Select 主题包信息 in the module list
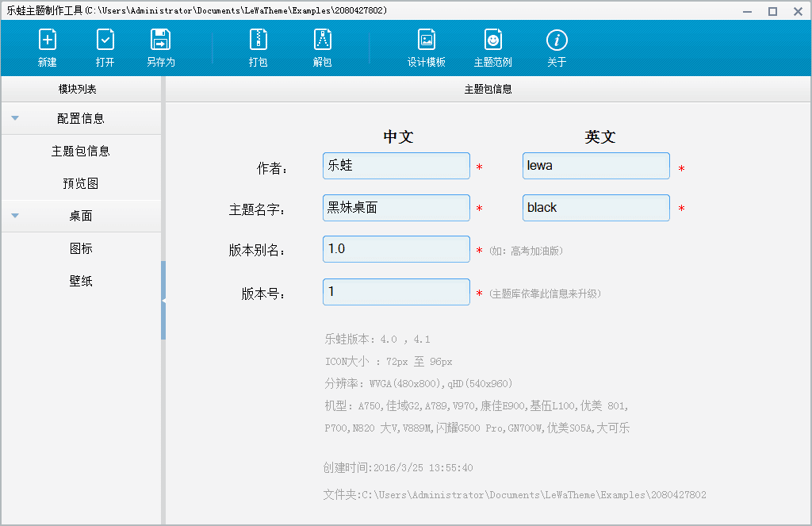 pos(81,151)
